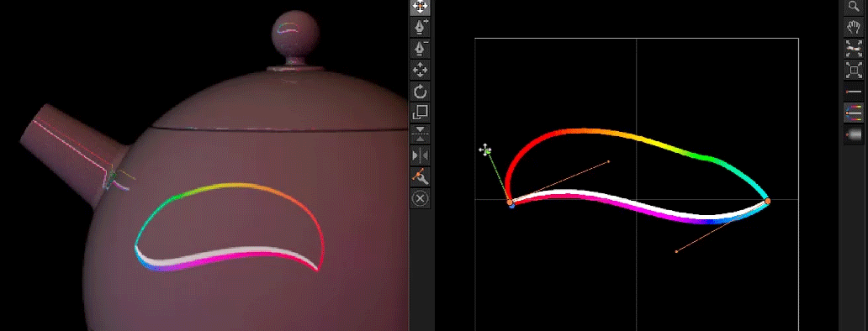This screenshot has height=331, width=868.
Task: Switch to rainbow colored line display mode
Action: [x=854, y=113]
